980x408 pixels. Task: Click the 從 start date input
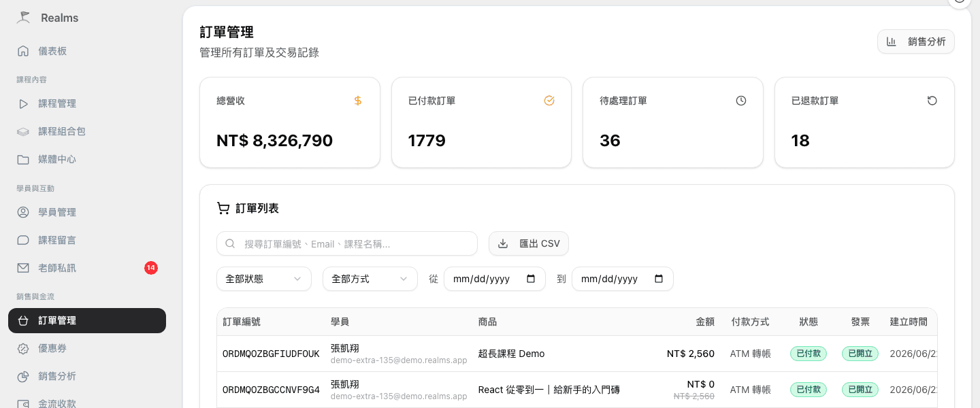(495, 279)
